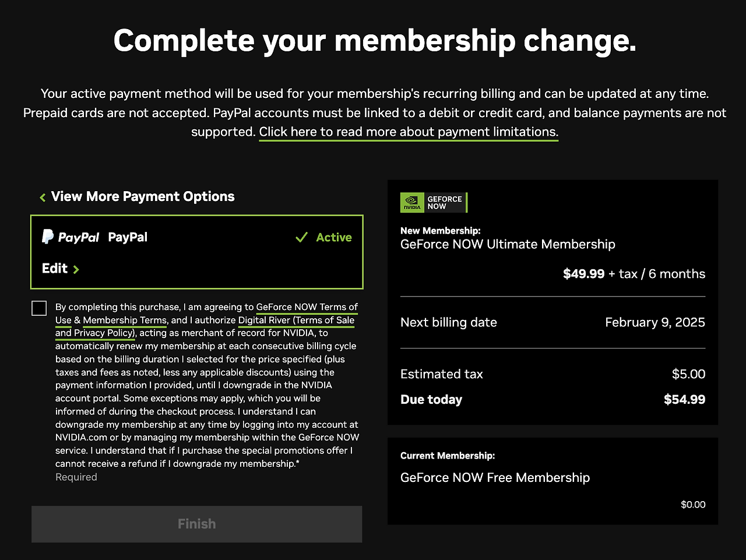This screenshot has width=746, height=560.
Task: Open the Membership Terms link
Action: click(125, 320)
